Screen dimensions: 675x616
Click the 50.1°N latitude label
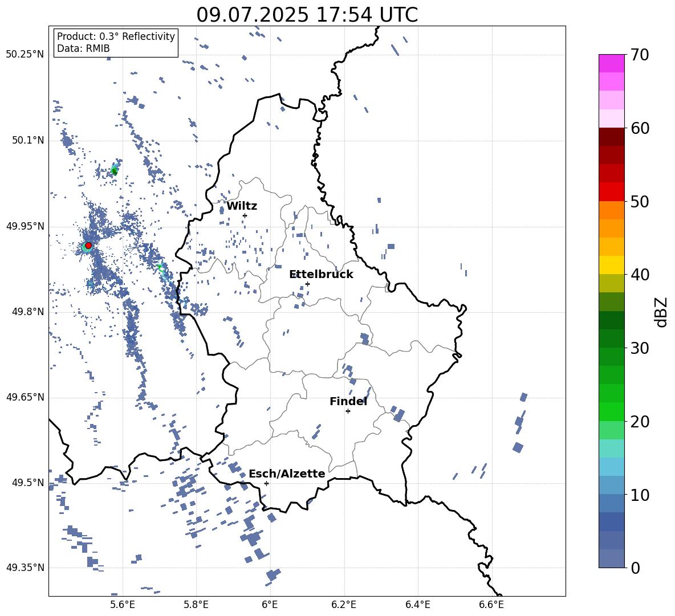pos(28,141)
